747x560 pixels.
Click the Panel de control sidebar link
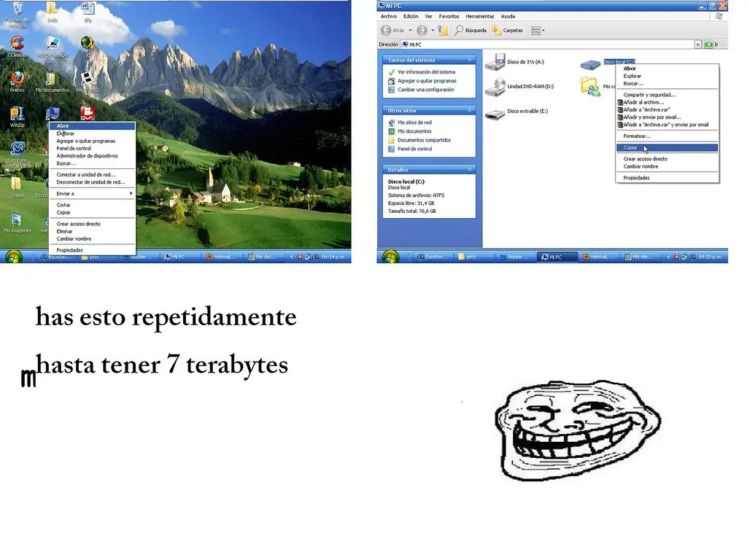[x=414, y=149]
